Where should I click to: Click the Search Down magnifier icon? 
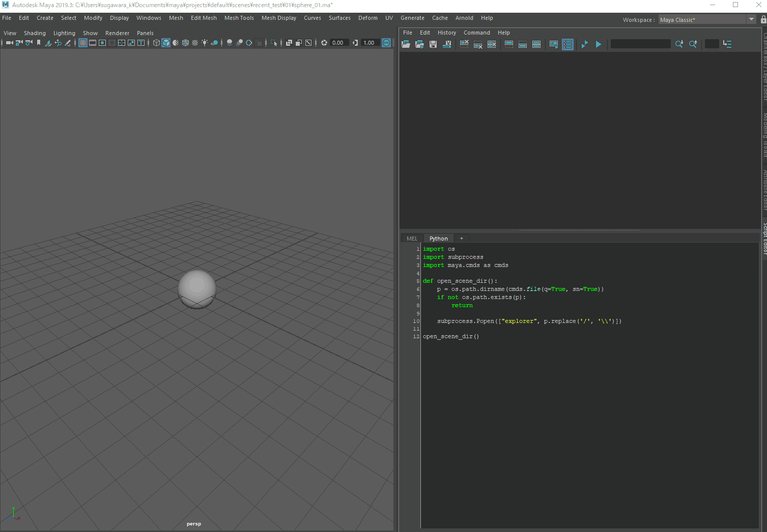[679, 44]
